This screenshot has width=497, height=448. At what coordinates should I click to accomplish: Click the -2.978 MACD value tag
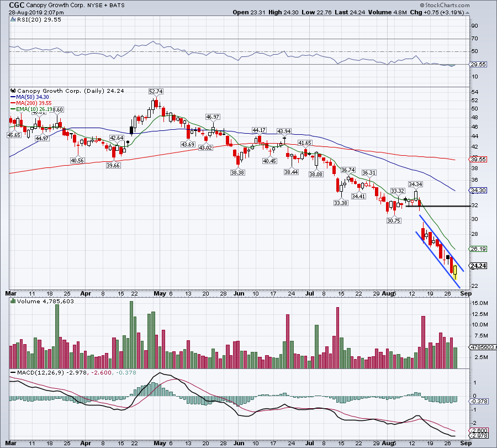(x=478, y=436)
